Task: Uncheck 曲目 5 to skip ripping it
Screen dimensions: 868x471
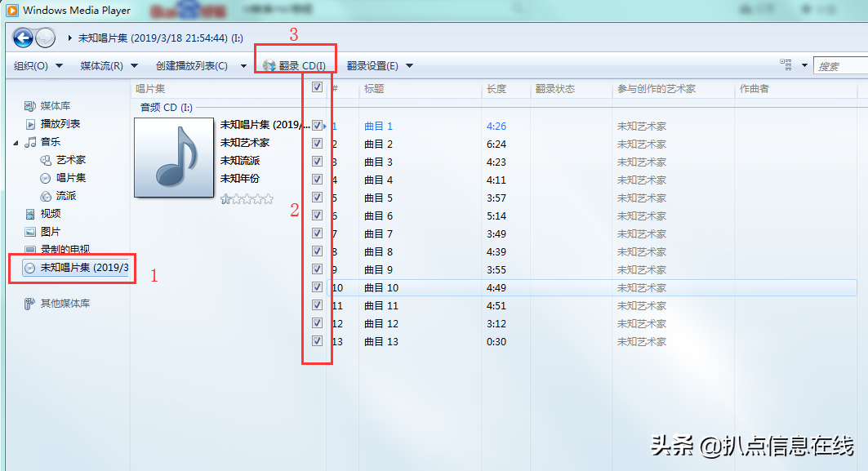Action: tap(316, 198)
